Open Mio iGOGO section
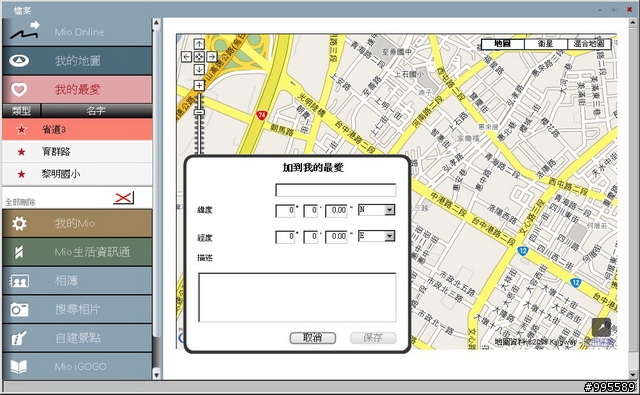 pyautogui.click(x=77, y=366)
